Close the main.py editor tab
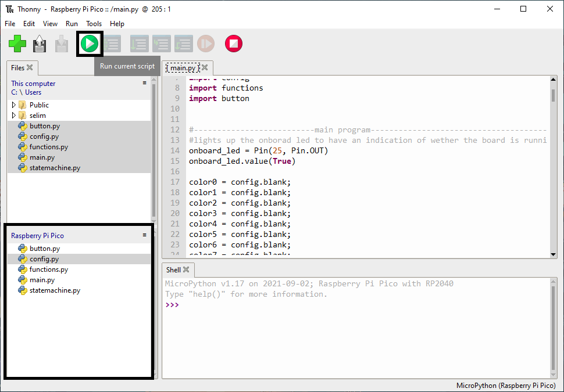The width and height of the screenshot is (564, 392). click(x=205, y=67)
